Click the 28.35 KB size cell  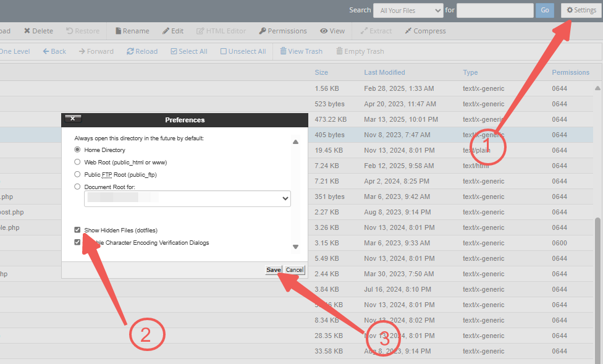pos(329,336)
